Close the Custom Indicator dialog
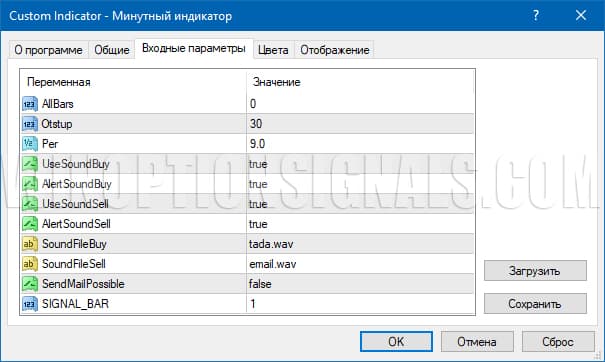This screenshot has width=605, height=362. (581, 15)
